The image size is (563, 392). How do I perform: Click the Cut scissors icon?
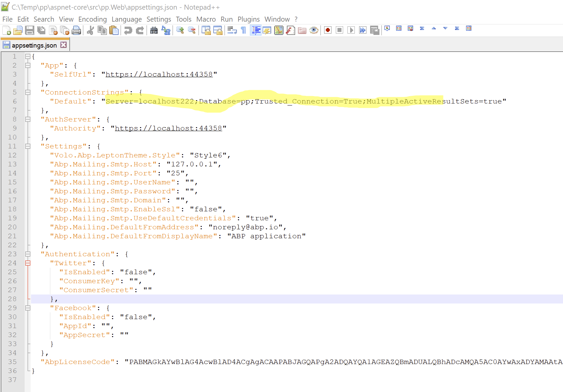pyautogui.click(x=90, y=30)
